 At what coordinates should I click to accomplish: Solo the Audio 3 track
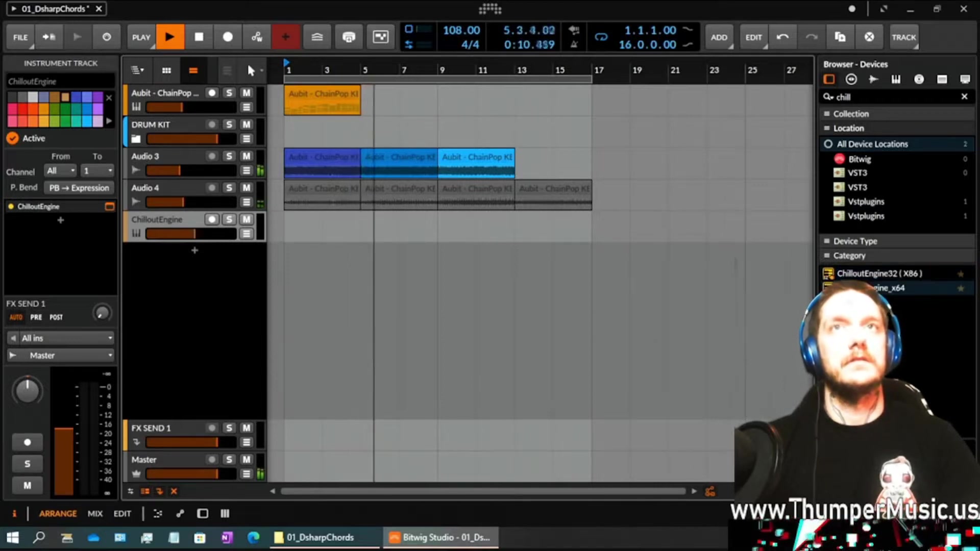229,156
